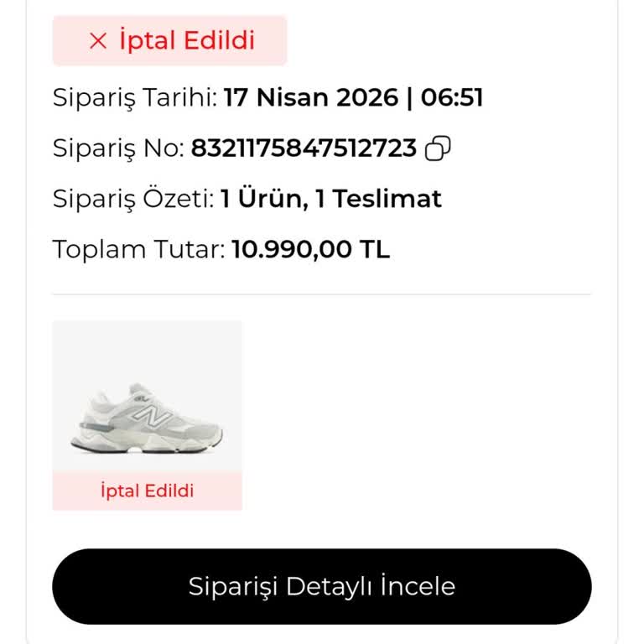This screenshot has height=644, width=644.
Task: Click the order date 17 Nisan 2026
Action: pos(310,98)
